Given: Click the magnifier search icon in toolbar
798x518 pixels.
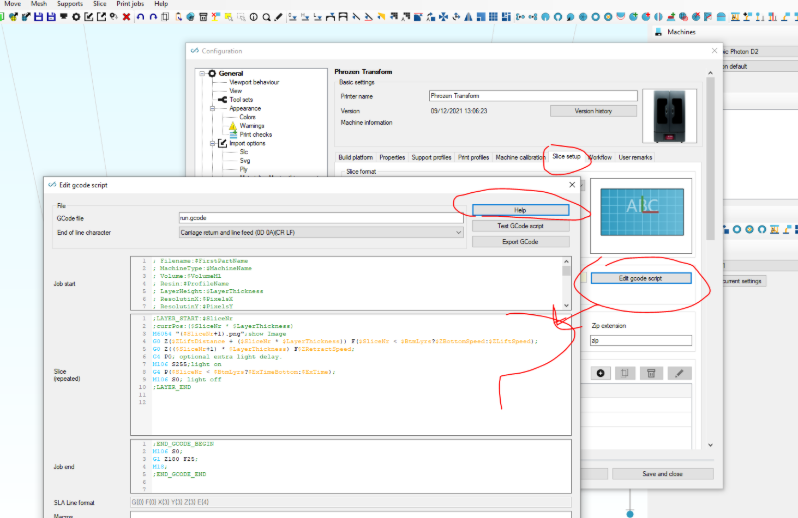Looking at the screenshot, I should coord(266,17).
